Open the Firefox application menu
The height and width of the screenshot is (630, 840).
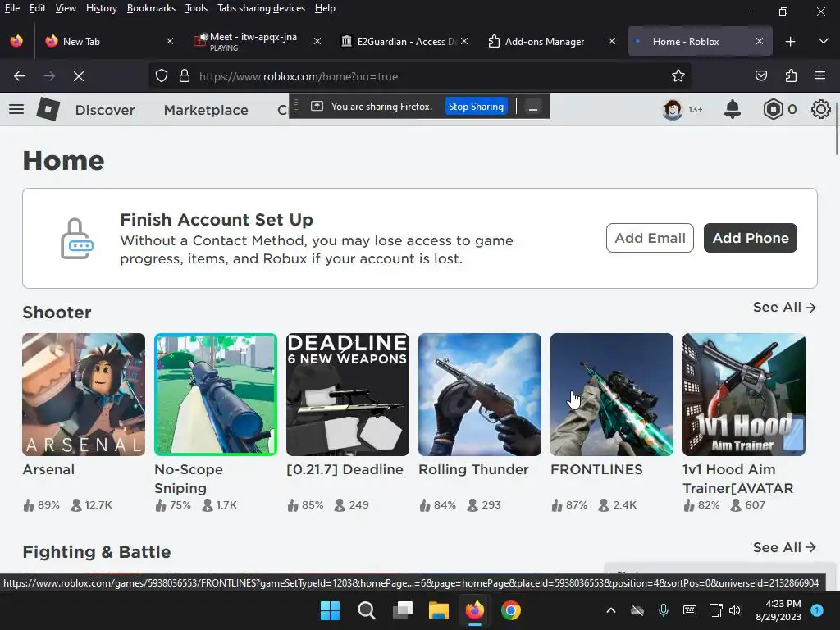[820, 76]
